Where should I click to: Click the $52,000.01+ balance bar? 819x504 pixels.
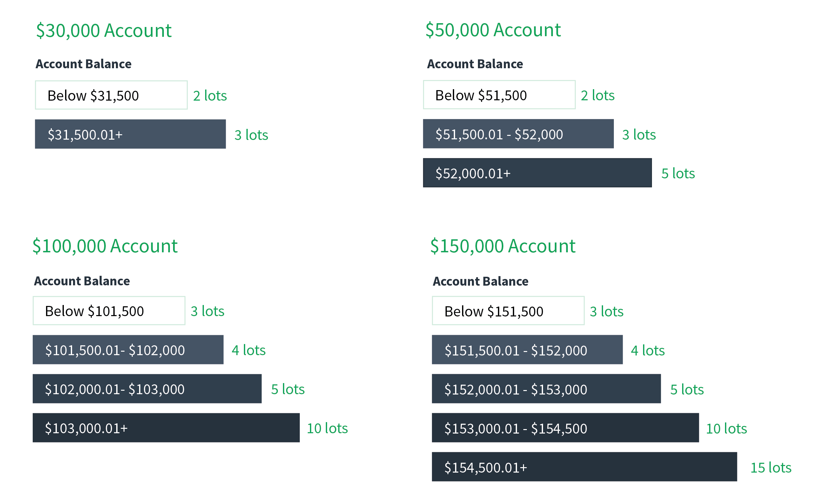click(537, 173)
